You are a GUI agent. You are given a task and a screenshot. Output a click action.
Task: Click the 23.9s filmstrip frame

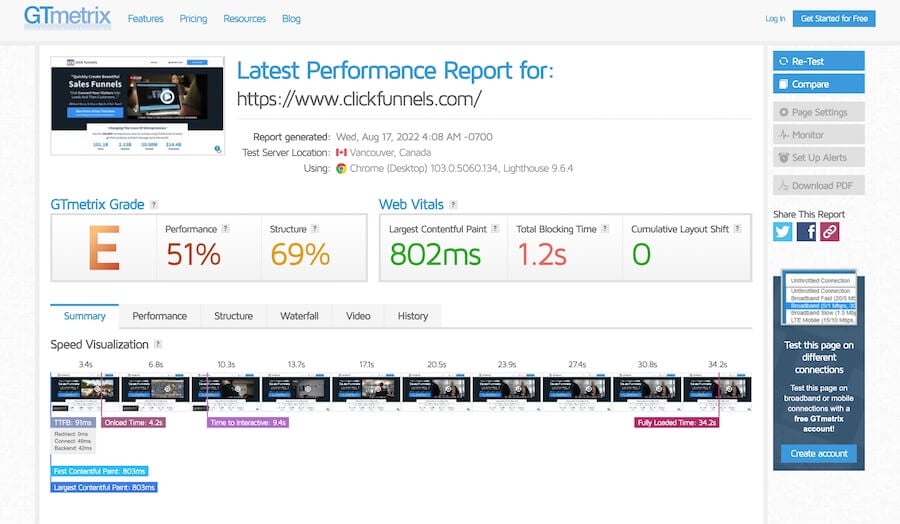507,393
